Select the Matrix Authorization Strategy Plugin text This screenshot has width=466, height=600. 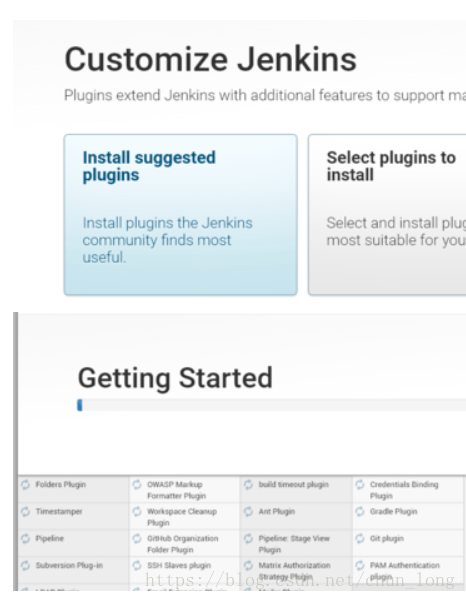point(294,571)
